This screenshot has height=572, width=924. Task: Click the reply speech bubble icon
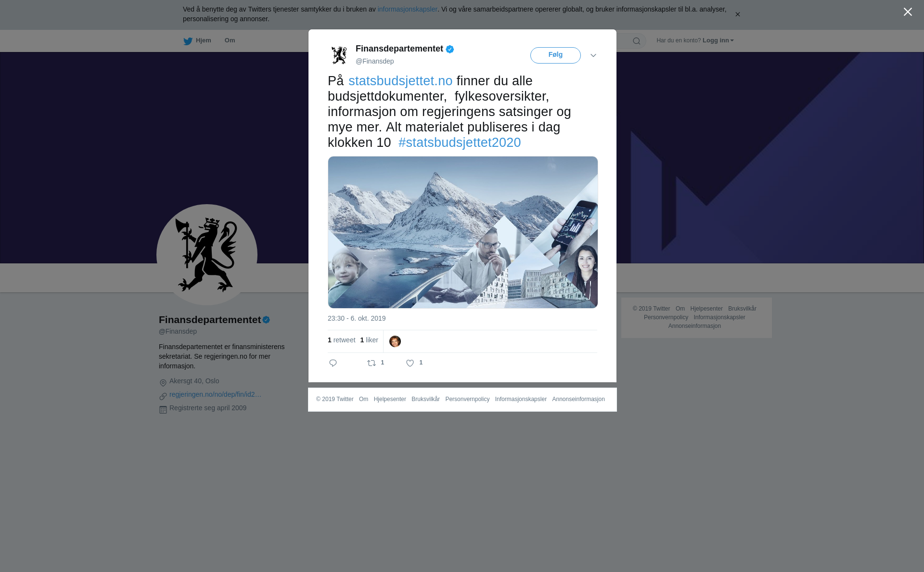[x=333, y=363]
